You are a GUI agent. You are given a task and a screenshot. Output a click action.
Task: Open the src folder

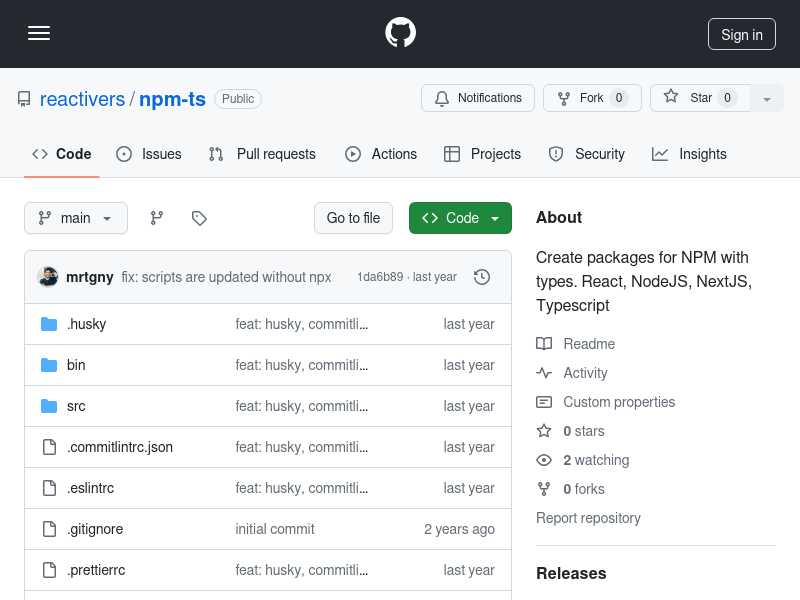pos(76,406)
